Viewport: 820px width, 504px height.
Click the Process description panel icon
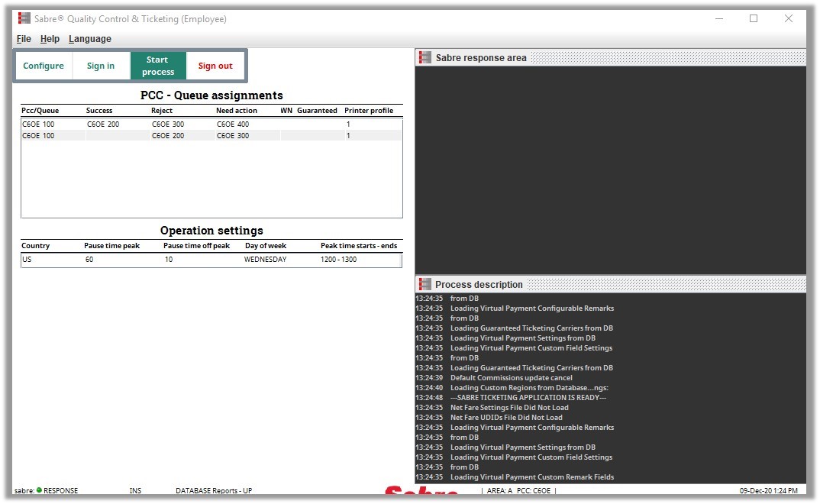425,284
